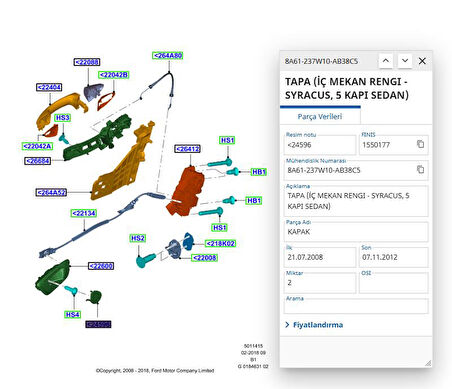Click the <22134 cable label

(x=84, y=213)
